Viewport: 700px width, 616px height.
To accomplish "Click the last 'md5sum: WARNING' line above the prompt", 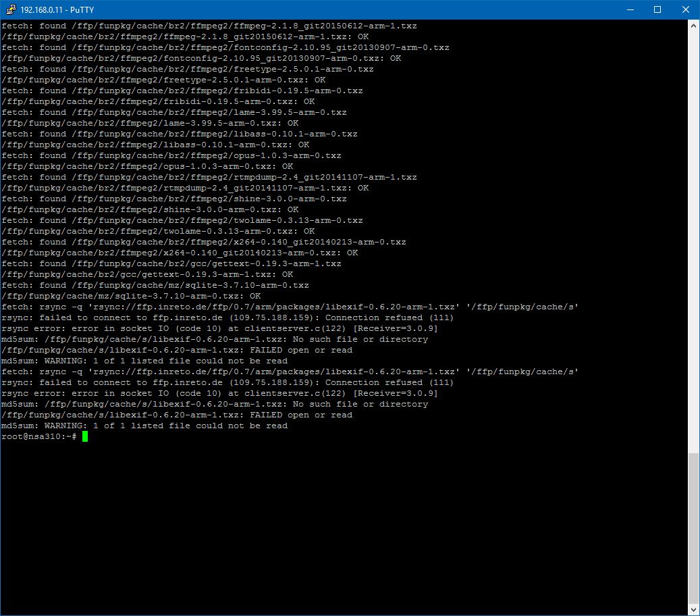I will tap(144, 426).
